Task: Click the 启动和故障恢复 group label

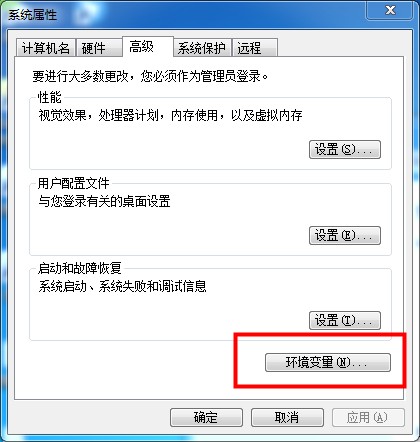Action: [x=80, y=268]
